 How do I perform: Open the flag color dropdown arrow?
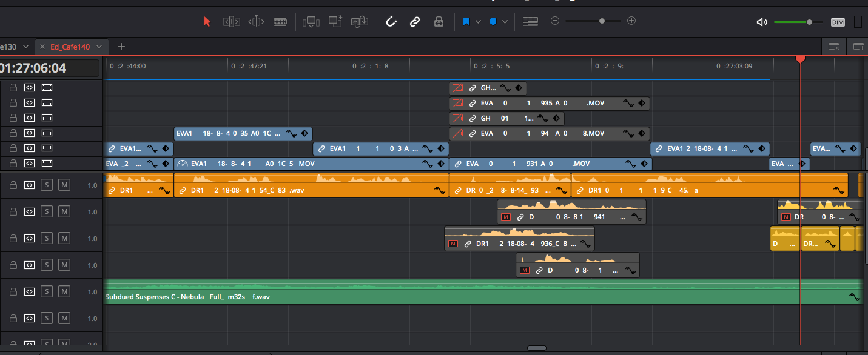[479, 22]
